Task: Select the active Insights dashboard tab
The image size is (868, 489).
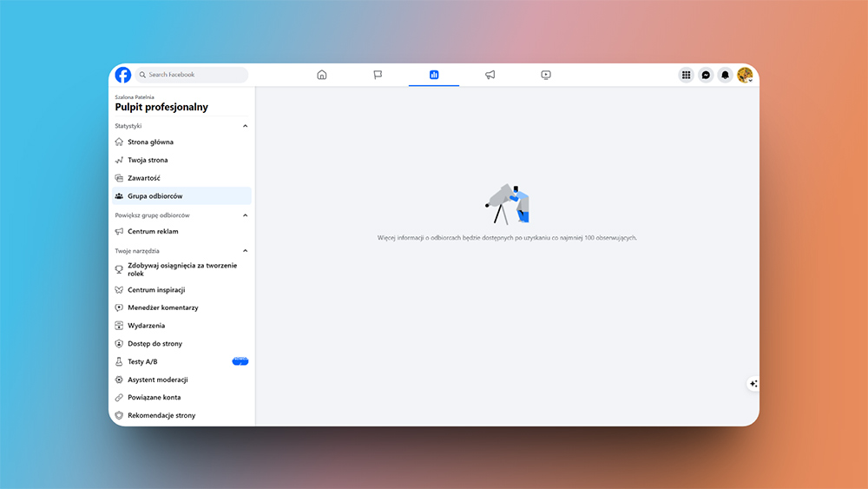Action: click(434, 75)
